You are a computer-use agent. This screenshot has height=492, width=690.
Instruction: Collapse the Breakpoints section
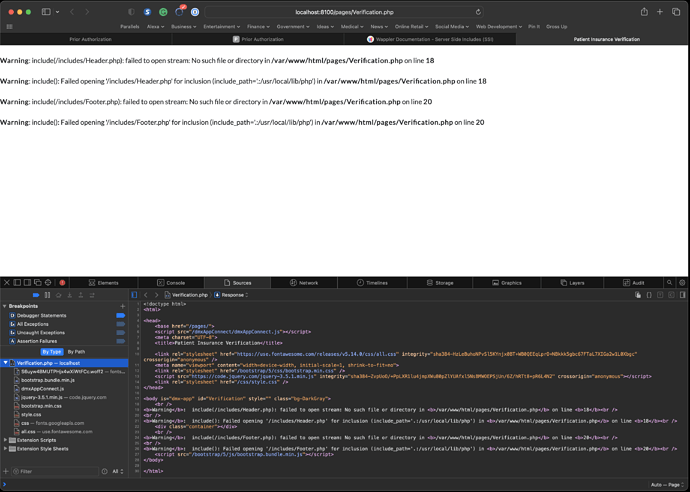tap(4, 306)
